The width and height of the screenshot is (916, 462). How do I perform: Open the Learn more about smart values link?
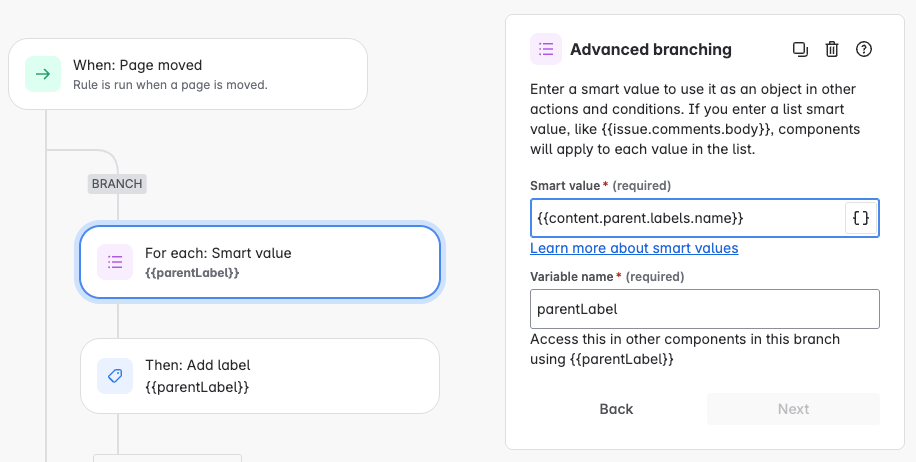634,248
